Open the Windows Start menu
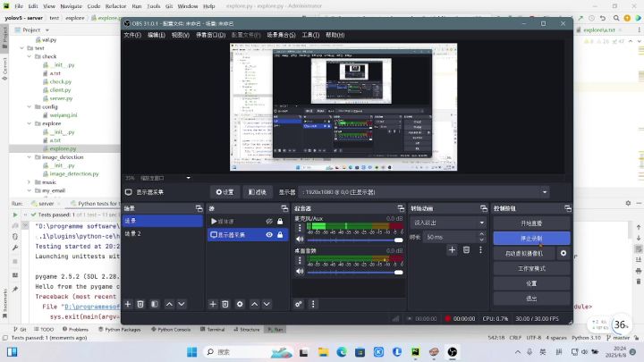Viewport: 644px width, 362px height. [191, 352]
